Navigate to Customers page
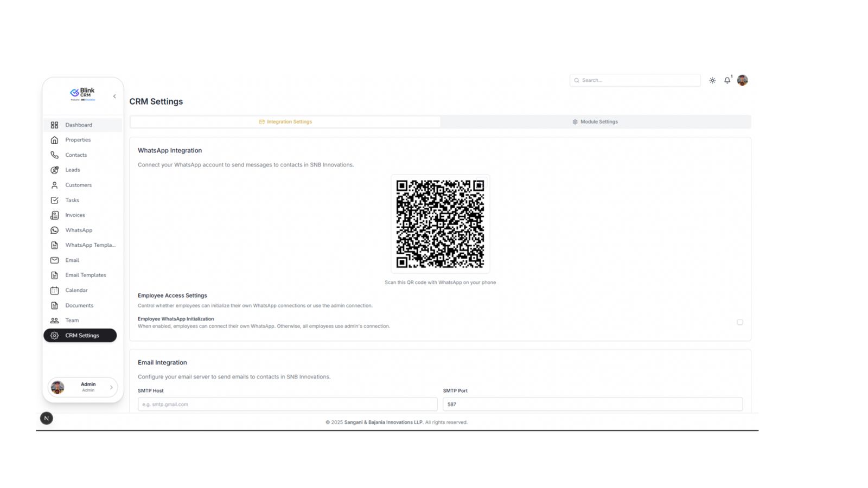Viewport: 868px width, 488px height. pos(82,185)
